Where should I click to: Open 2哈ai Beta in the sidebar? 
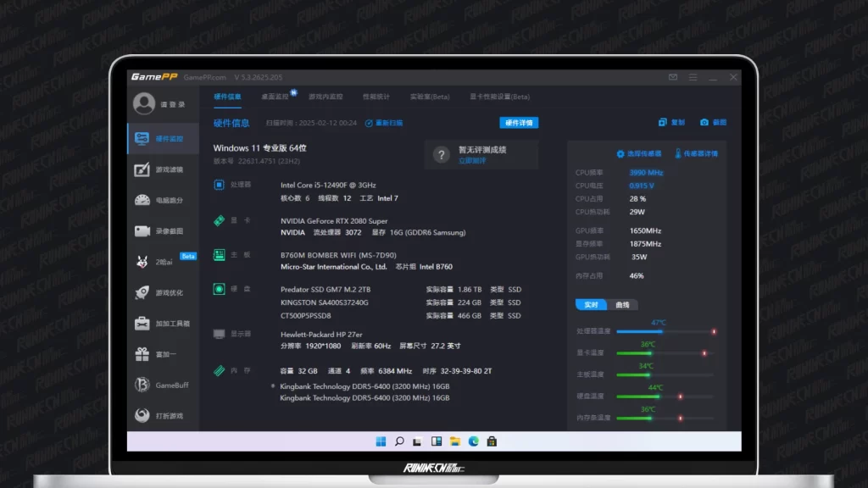[x=163, y=262]
